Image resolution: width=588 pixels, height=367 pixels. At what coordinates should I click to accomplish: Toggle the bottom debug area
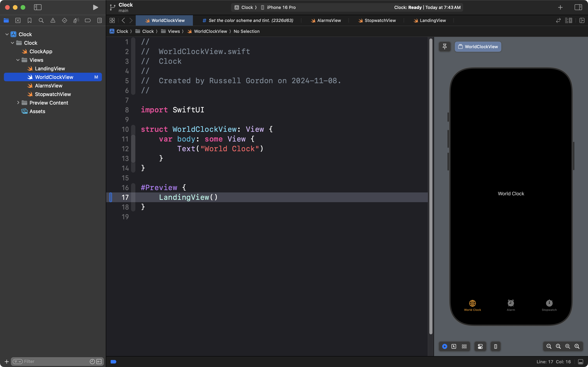pos(580,362)
